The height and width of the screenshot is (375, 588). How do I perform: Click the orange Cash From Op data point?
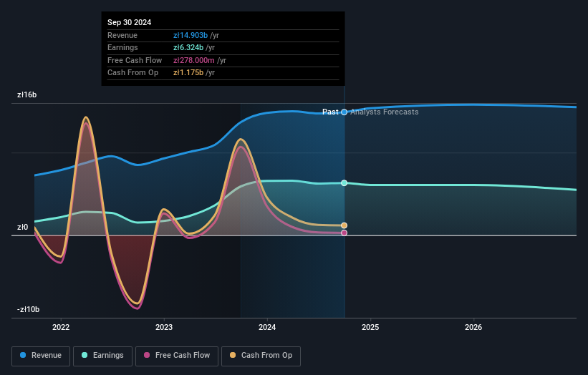pos(344,225)
